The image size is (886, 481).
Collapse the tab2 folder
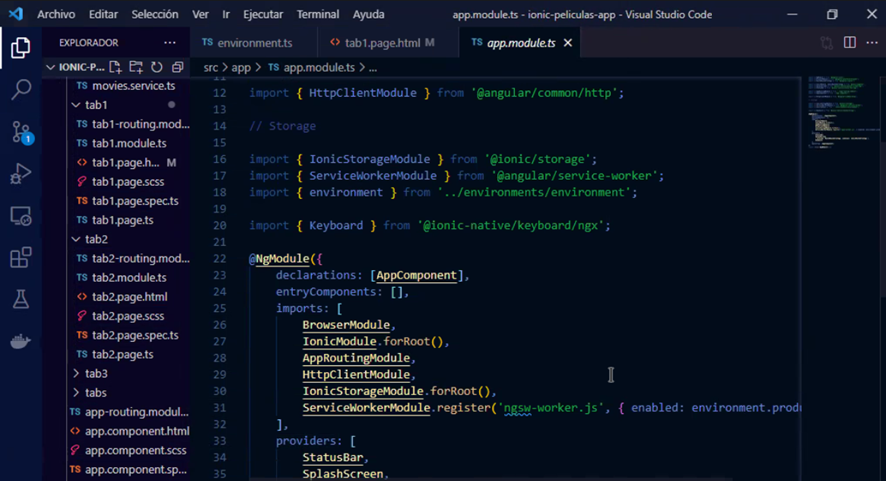click(x=76, y=239)
